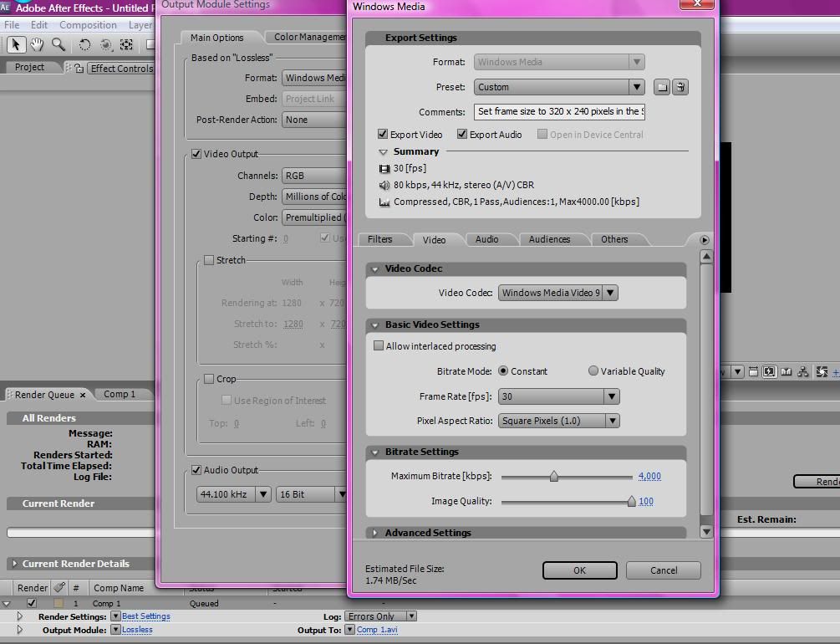
Task: Open the Video Codec dropdown
Action: tap(610, 293)
